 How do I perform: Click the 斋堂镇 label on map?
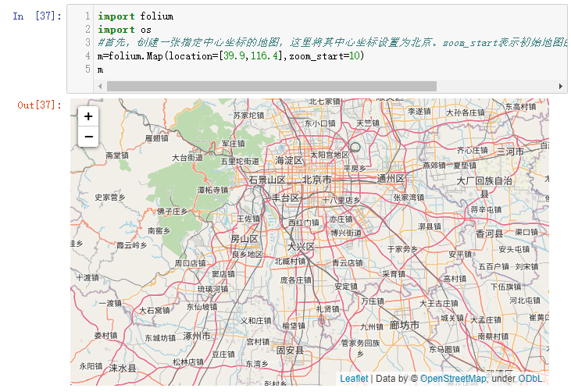coord(117,155)
